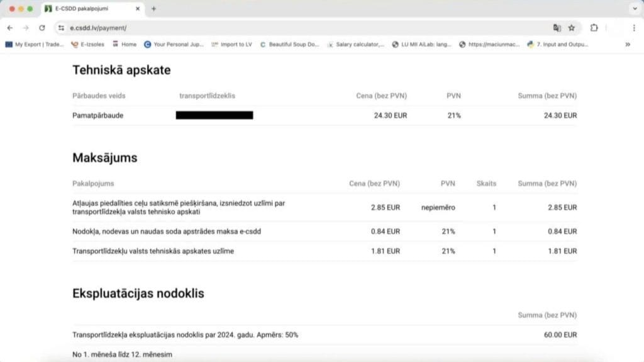The width and height of the screenshot is (644, 362).
Task: Show hidden bookmarks with the double chevron
Action: [627, 45]
